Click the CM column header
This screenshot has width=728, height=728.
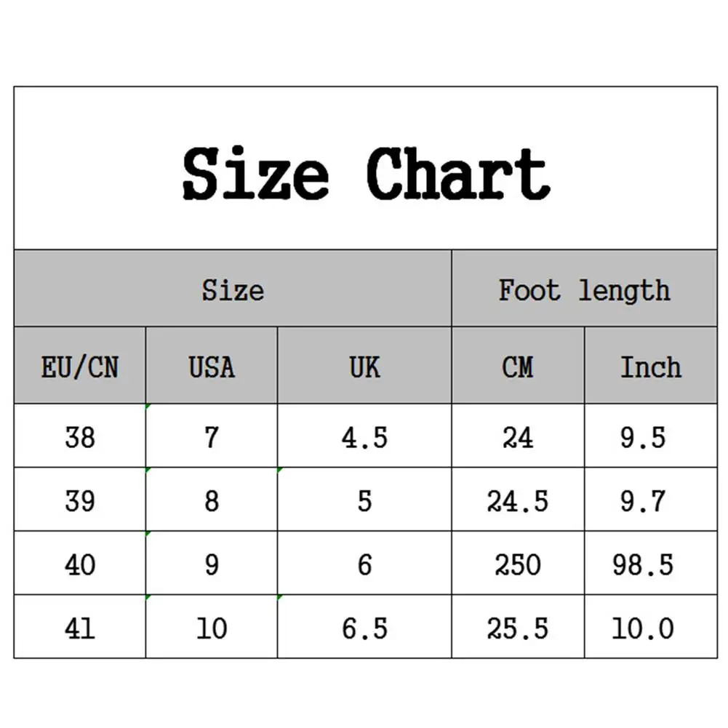click(518, 367)
